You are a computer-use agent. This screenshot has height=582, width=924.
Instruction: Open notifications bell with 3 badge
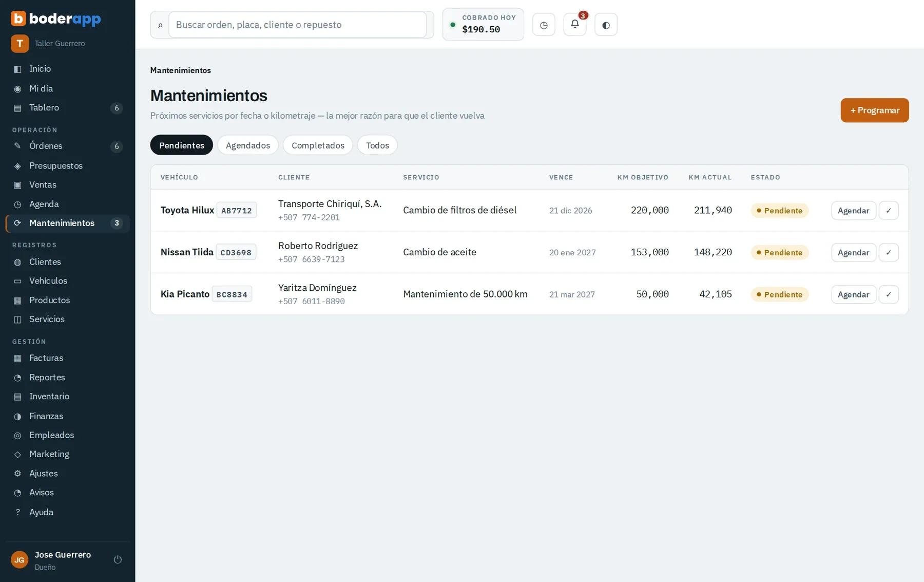pyautogui.click(x=575, y=24)
